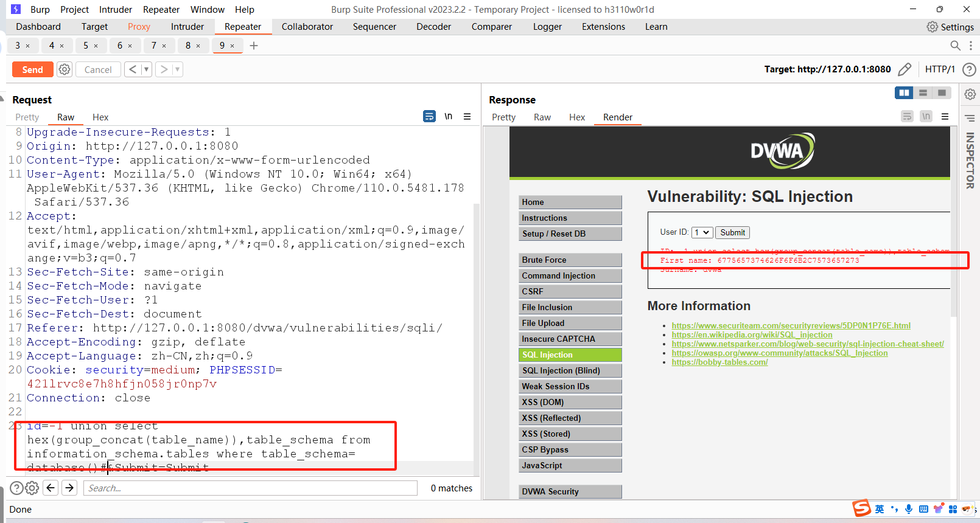Close Repeater tab 5
980x523 pixels.
[96, 46]
